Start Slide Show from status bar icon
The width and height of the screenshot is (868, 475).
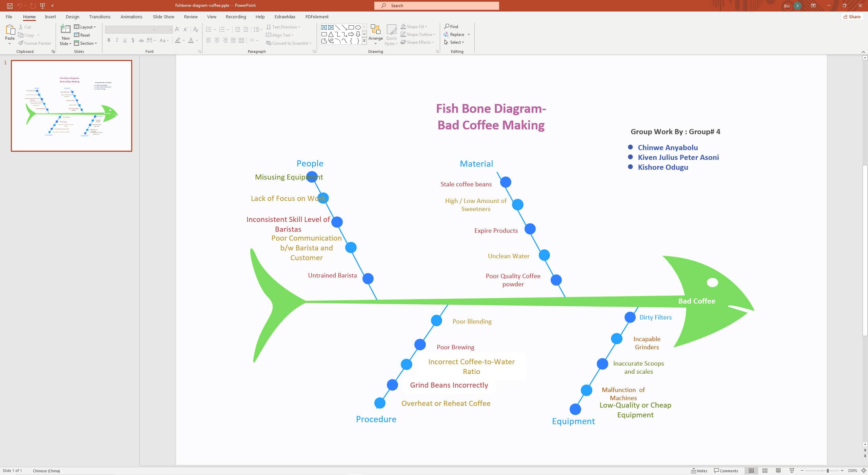click(x=792, y=471)
